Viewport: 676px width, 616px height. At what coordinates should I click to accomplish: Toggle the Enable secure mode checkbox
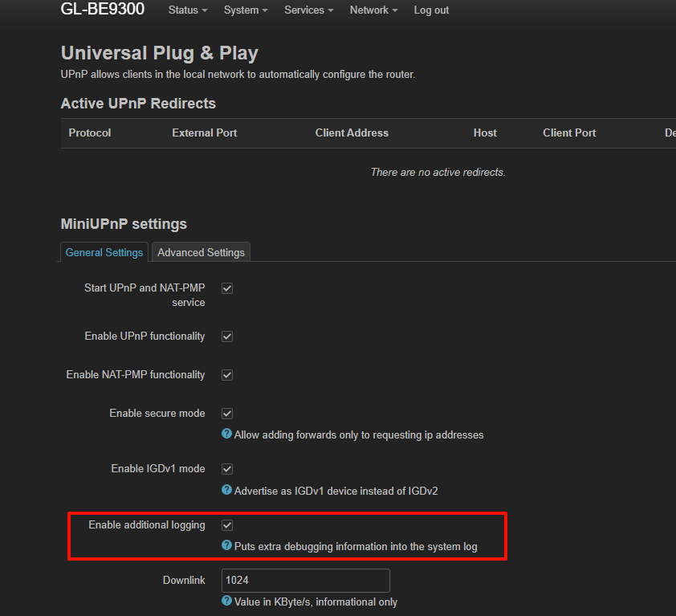coord(227,414)
